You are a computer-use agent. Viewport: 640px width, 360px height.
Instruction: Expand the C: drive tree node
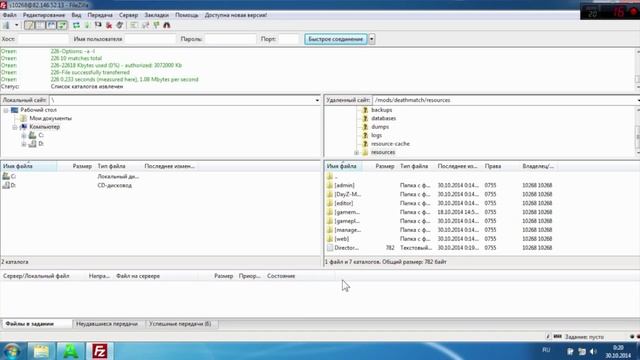click(x=24, y=136)
